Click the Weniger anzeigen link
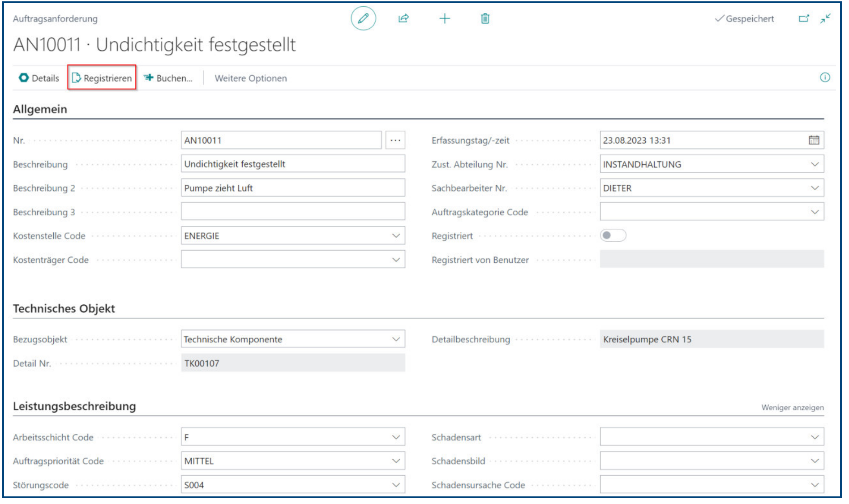This screenshot has width=849, height=504. pyautogui.click(x=792, y=407)
